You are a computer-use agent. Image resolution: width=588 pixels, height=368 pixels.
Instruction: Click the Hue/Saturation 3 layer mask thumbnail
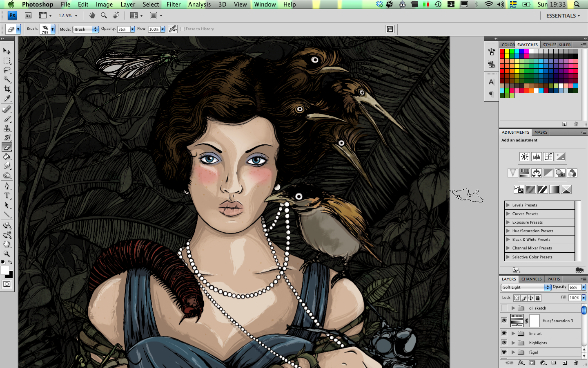(535, 321)
